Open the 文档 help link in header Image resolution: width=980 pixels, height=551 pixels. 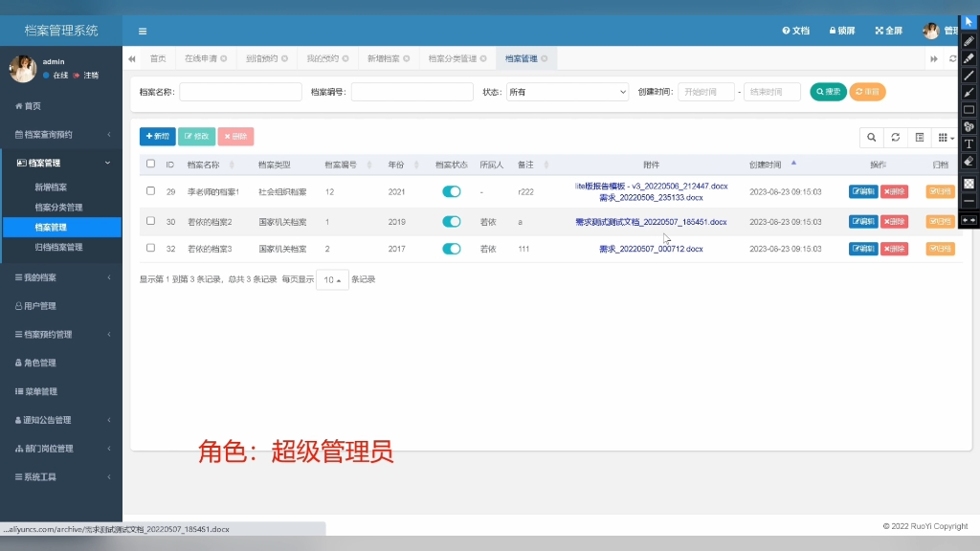(x=795, y=31)
